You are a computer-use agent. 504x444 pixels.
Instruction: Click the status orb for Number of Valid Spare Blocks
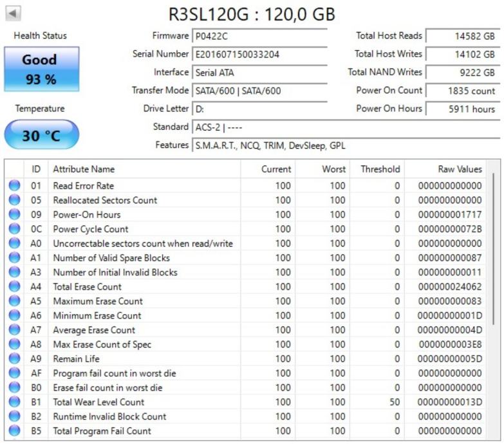pos(14,257)
